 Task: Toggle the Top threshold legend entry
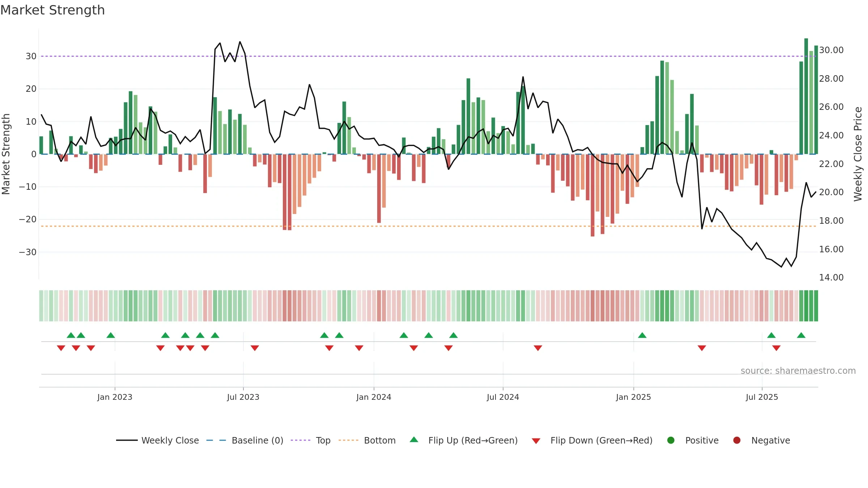pyautogui.click(x=311, y=440)
